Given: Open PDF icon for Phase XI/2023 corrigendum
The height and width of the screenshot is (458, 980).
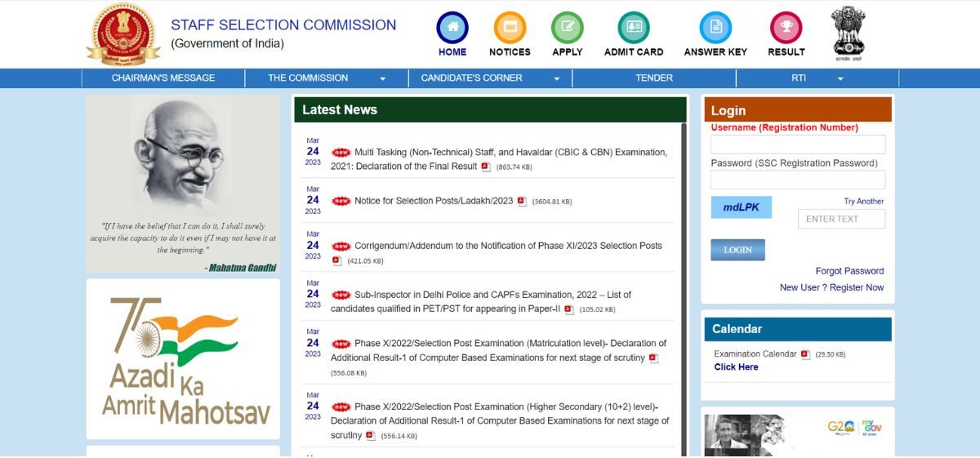Looking at the screenshot, I should tap(336, 261).
